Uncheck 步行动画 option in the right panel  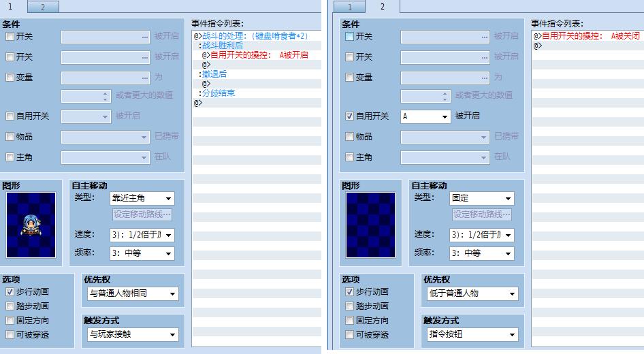(x=349, y=291)
